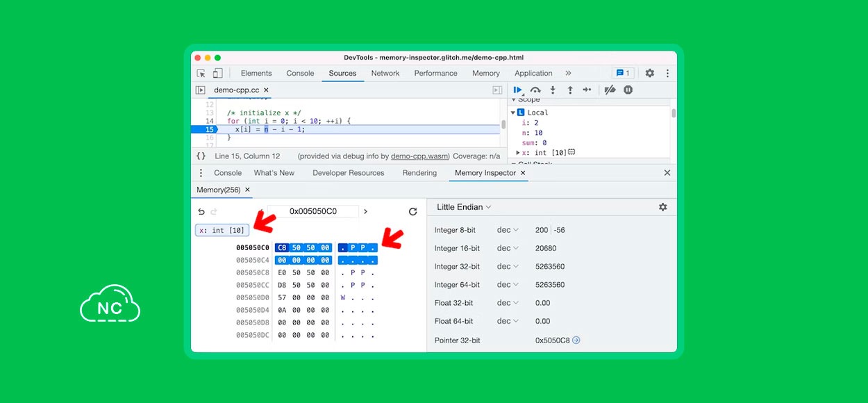Reveal x array in Memory Inspector icon
Viewport: 868px width, 403px height.
coord(571,152)
